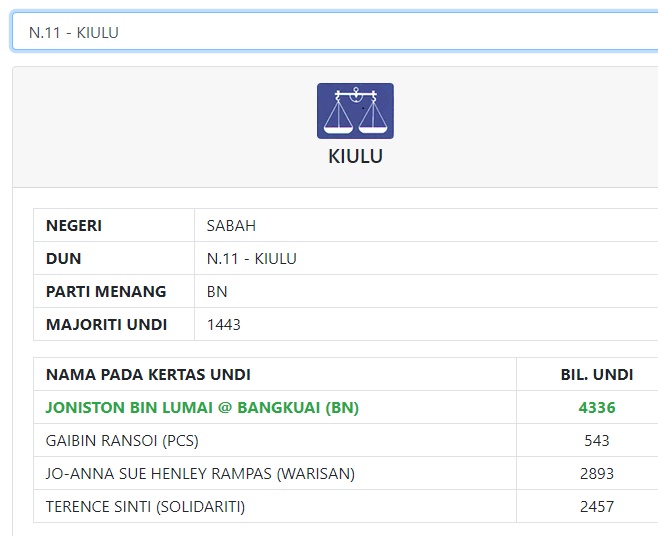Viewport: 658px width, 536px height.
Task: Click the NAMA PADA KERTAS UNDI column header
Action: click(x=148, y=374)
